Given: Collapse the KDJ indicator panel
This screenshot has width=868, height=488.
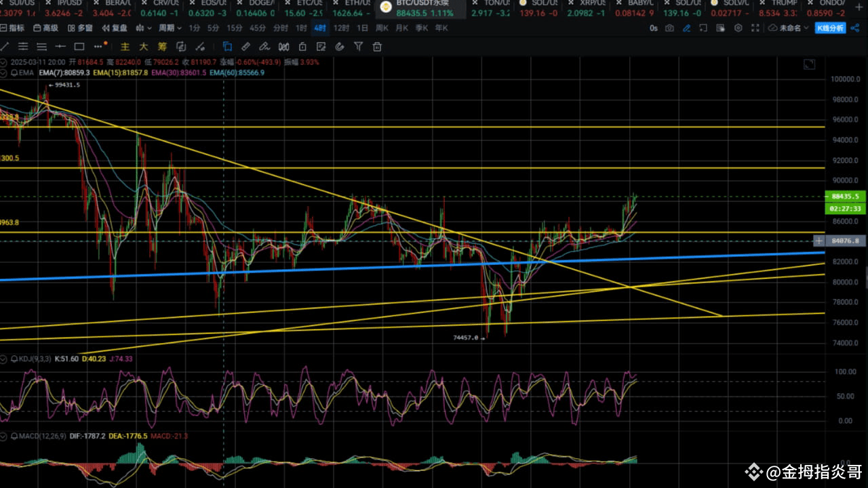Looking at the screenshot, I should [3, 358].
